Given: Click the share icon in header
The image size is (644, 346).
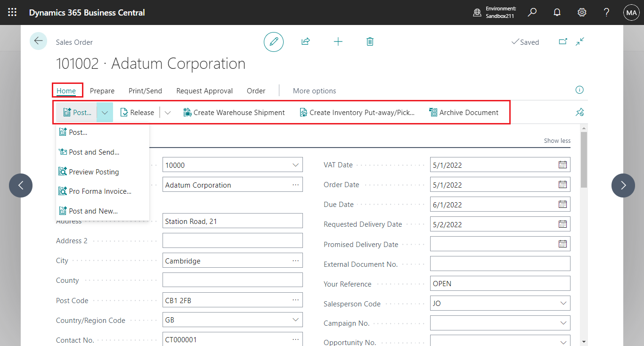Looking at the screenshot, I should tap(306, 42).
